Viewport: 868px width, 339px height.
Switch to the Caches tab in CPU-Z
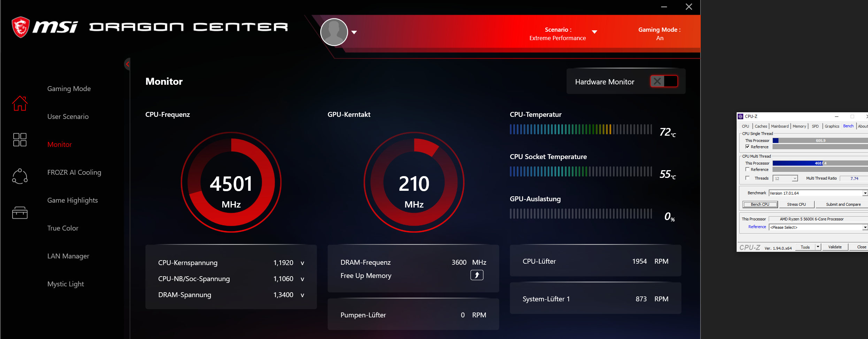[761, 126]
